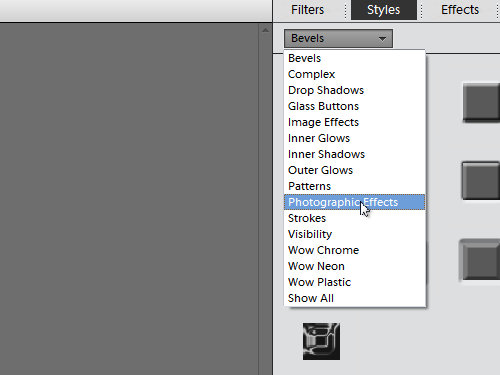500x375 pixels.
Task: Choose Glass Buttons style category
Action: 354,106
